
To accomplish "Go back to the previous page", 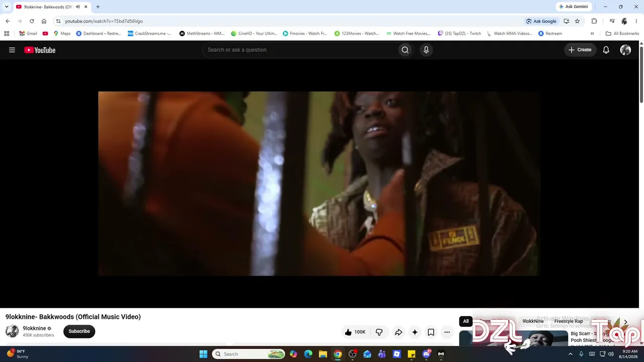I will [x=8, y=21].
